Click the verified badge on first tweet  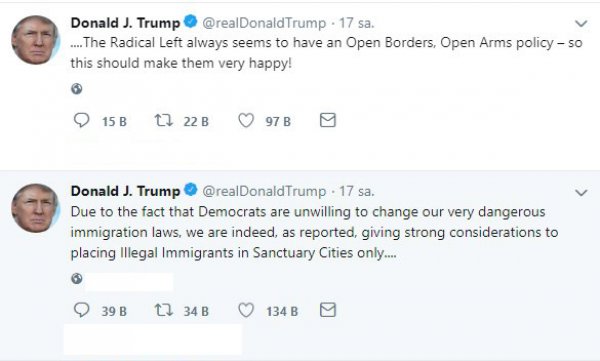coord(191,21)
